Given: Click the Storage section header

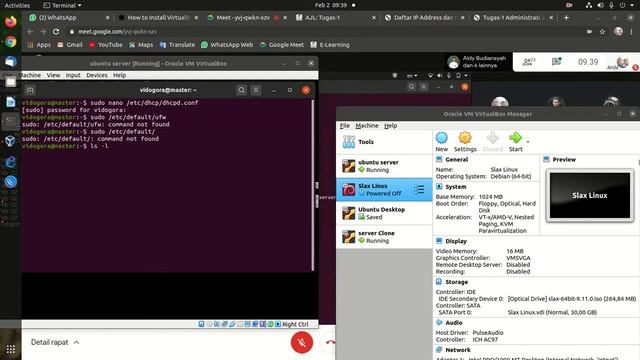Looking at the screenshot, I should 456,282.
